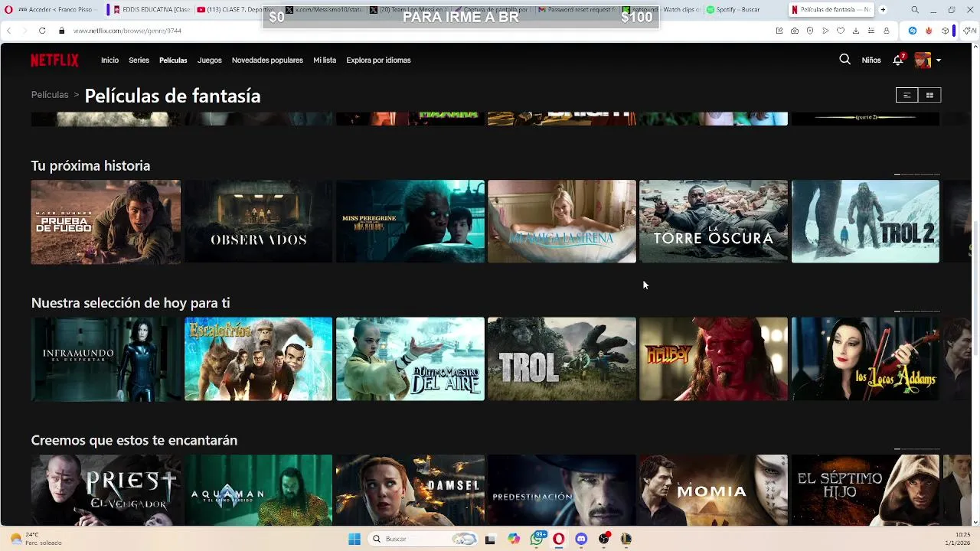Open Mi amiga la sirena thumbnail
This screenshot has height=551, width=980.
562,222
